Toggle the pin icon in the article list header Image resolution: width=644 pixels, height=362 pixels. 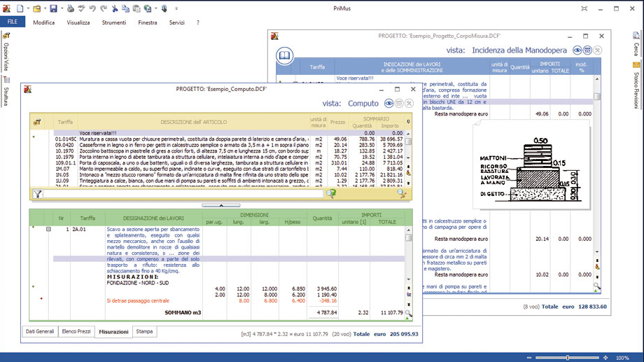tap(408, 122)
